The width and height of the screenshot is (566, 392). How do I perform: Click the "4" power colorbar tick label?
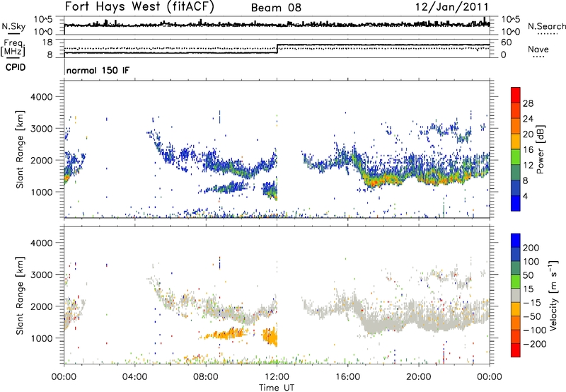(526, 196)
